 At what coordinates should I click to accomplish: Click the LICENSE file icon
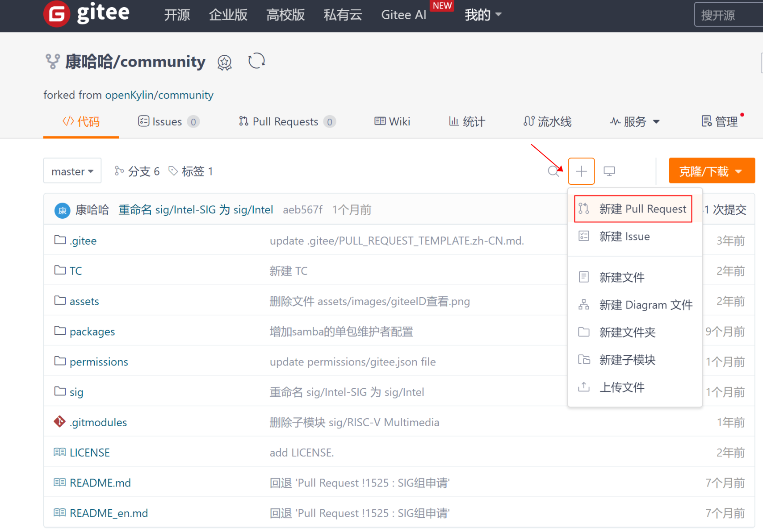pyautogui.click(x=59, y=452)
